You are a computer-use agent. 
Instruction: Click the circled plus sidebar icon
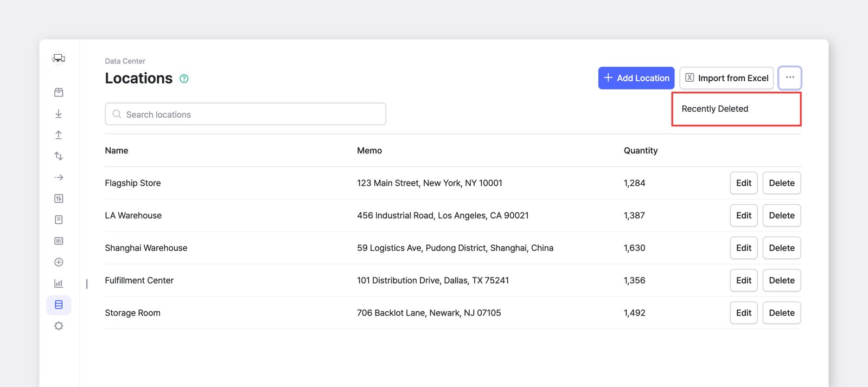pos(59,262)
